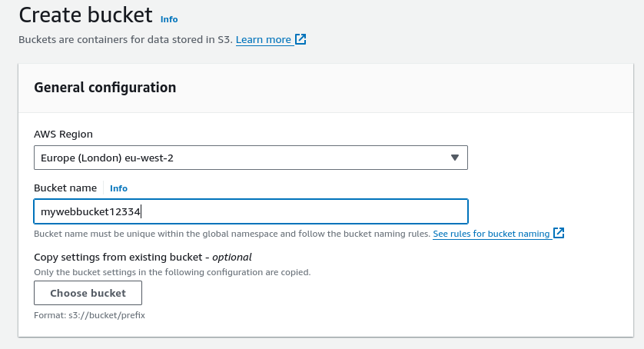Open Info link next to Bucket name

tap(118, 188)
